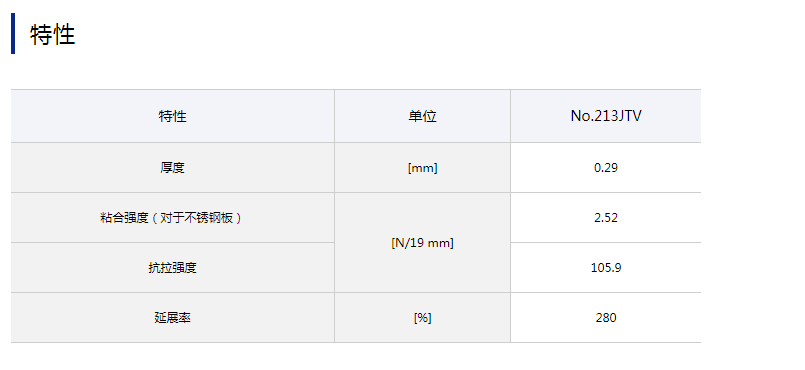Click the 延展率 row label
The height and width of the screenshot is (370, 805).
(172, 318)
